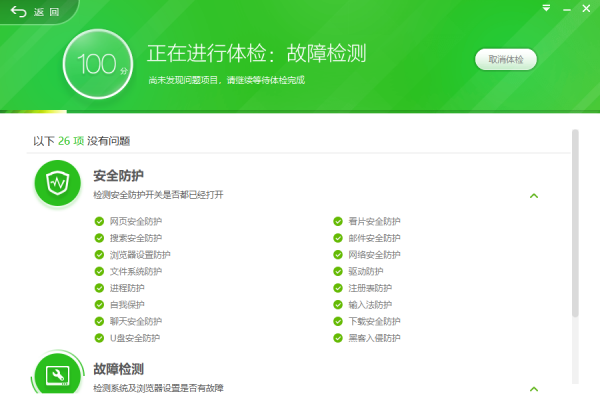Click the 故障检测 section heading
The width and height of the screenshot is (600, 400).
pos(119,369)
